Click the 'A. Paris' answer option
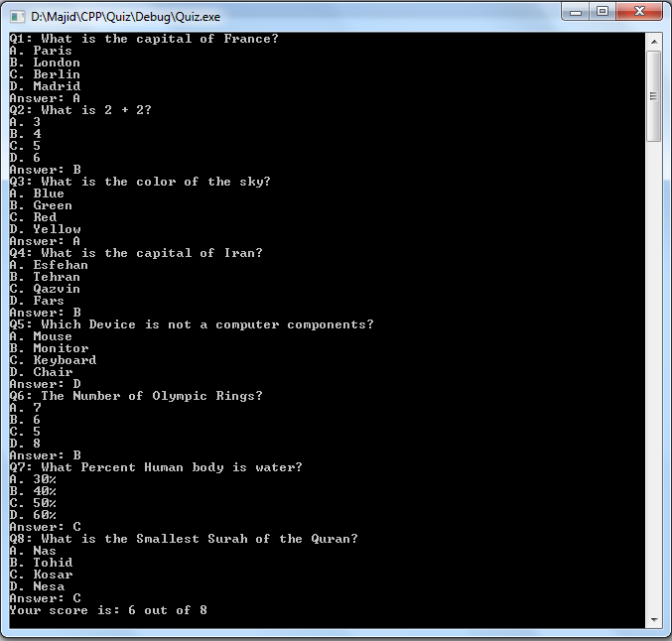This screenshot has height=641, width=672. coord(41,51)
